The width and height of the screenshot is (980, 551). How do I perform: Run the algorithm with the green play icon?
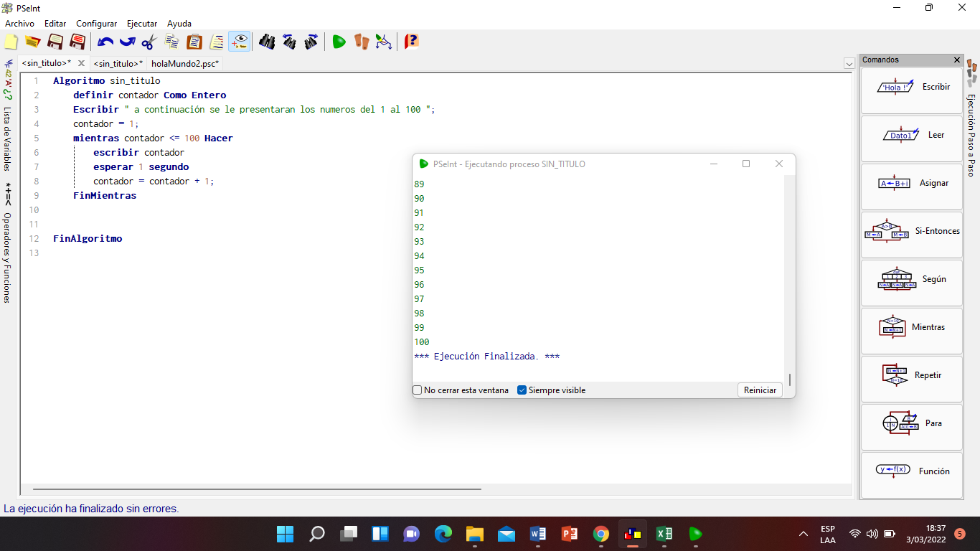pos(339,42)
